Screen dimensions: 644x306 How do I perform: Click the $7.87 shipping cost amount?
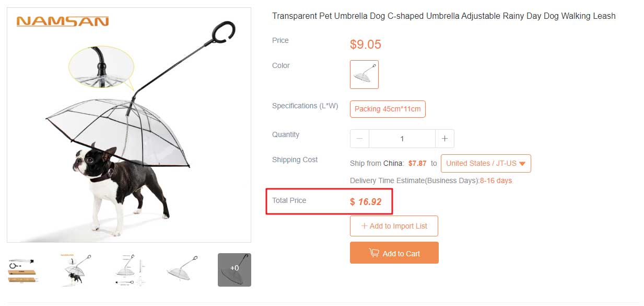click(x=417, y=163)
